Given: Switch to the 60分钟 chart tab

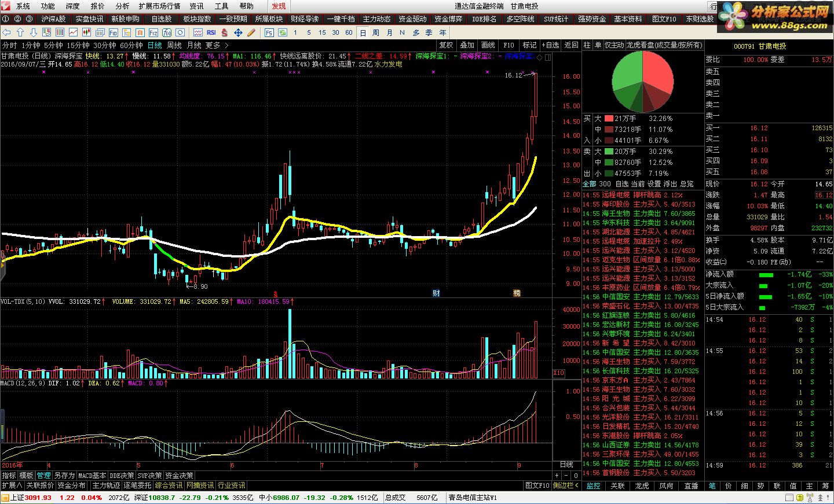Looking at the screenshot, I should click(x=131, y=45).
